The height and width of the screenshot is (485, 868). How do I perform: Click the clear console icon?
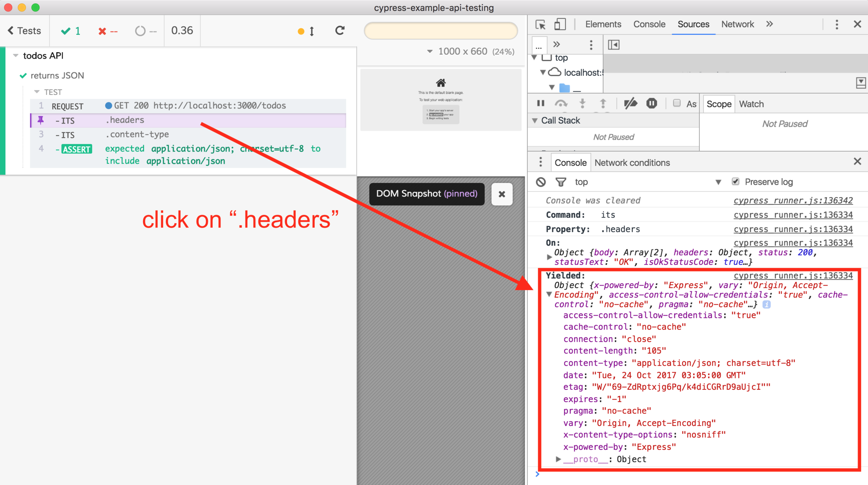click(541, 182)
